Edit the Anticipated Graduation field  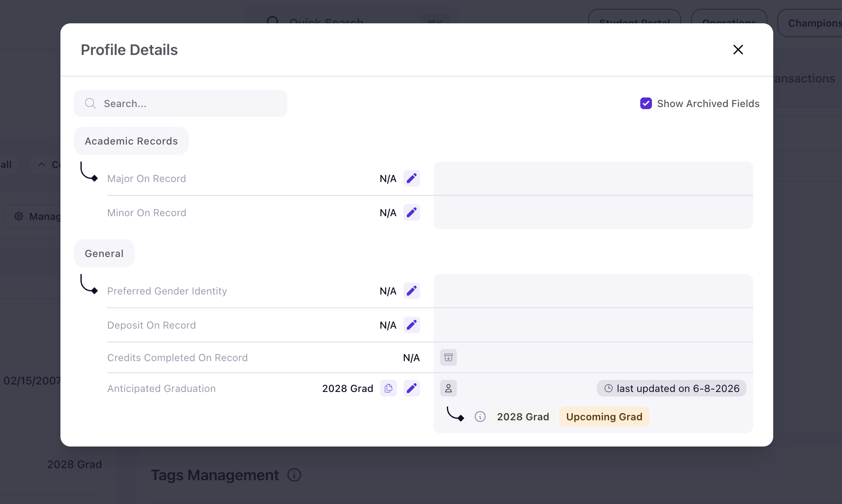411,388
